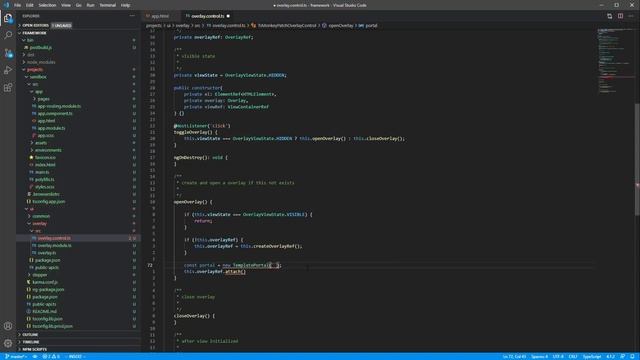Click the VS Code logo in title bar
The height and width of the screenshot is (360, 640).
[x=6, y=5]
